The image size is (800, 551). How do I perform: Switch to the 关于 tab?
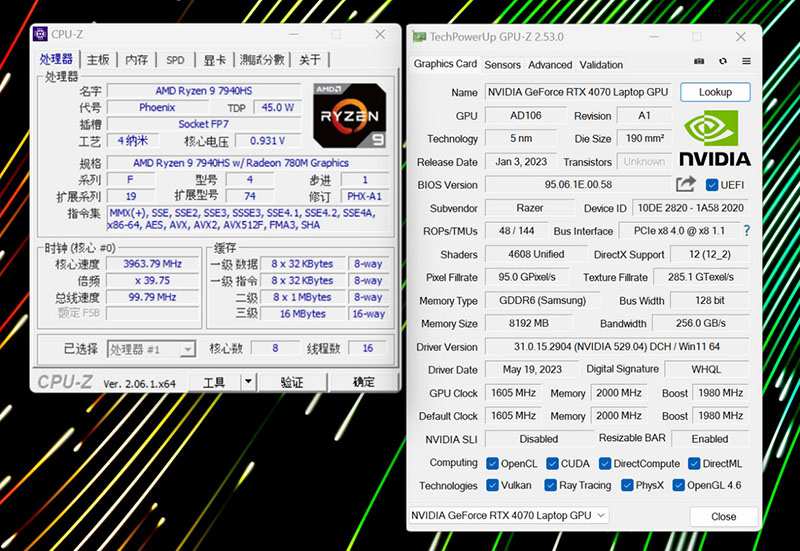310,60
